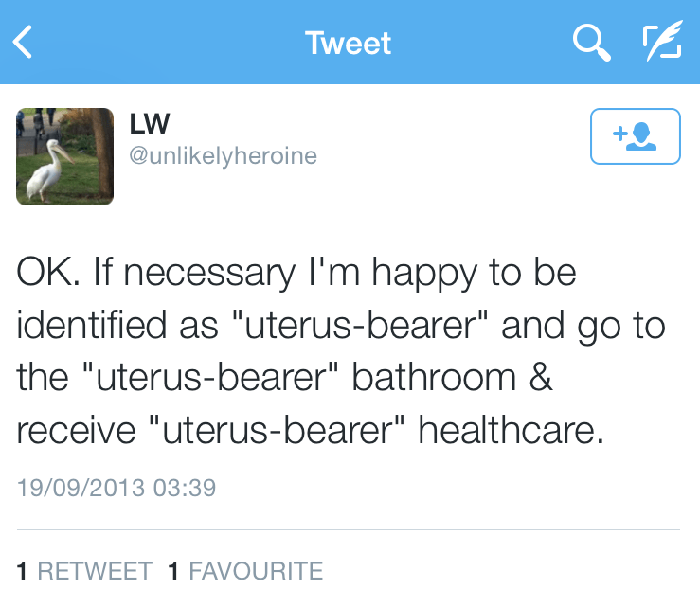Image resolution: width=700 pixels, height=607 pixels.
Task: Click the date 19/09/2013 in timestamp
Action: point(81,489)
